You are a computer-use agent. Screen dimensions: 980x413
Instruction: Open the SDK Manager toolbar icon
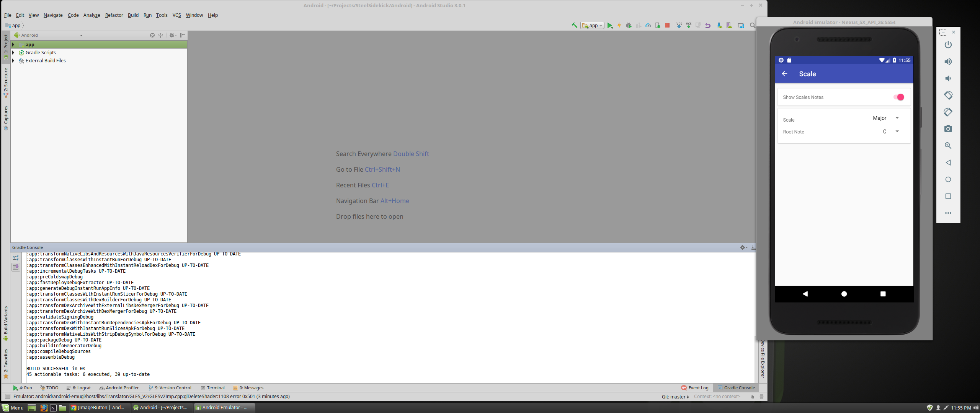[x=719, y=25]
